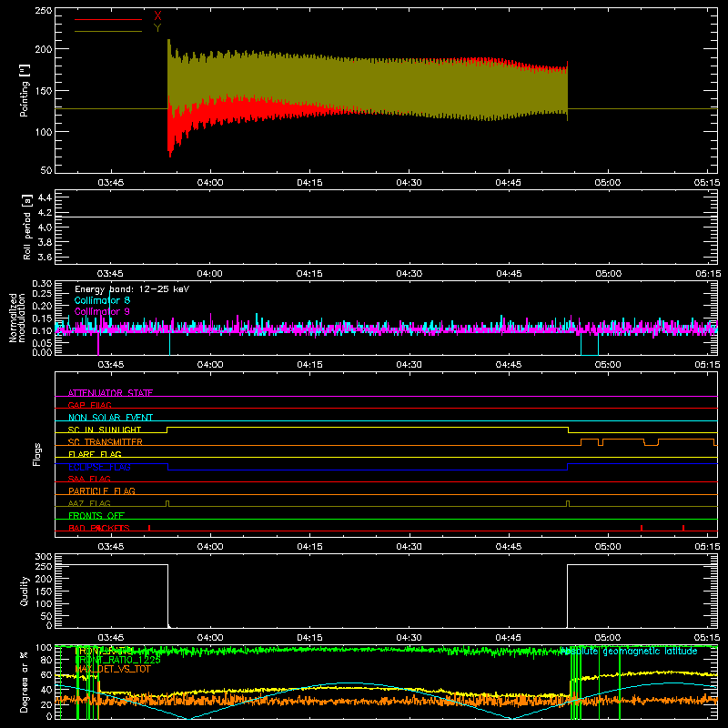This screenshot has height=728, width=728.
Task: Click the FRONTS_OFF flag label
Action: click(96, 515)
